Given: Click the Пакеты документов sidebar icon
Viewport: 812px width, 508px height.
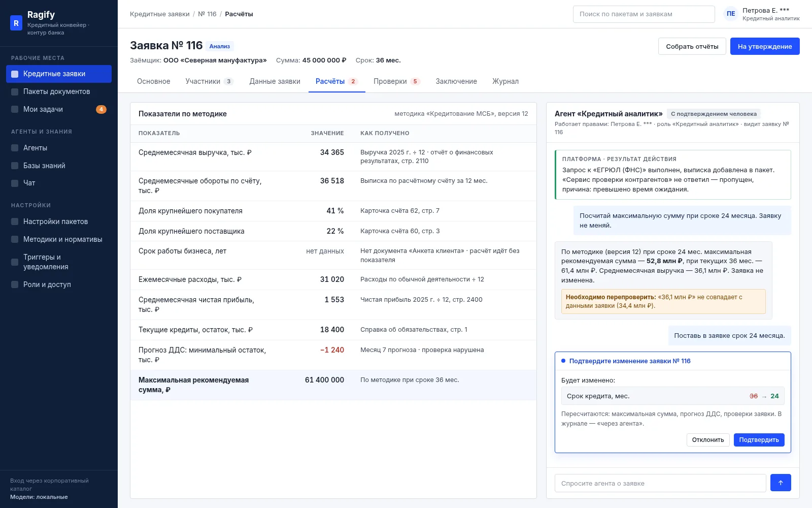Looking at the screenshot, I should pos(15,92).
